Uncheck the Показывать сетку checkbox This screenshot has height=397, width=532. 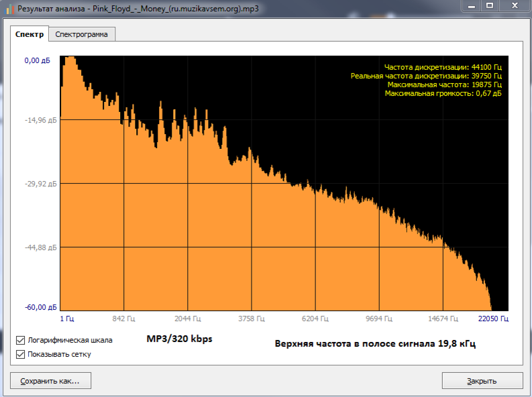pos(20,354)
